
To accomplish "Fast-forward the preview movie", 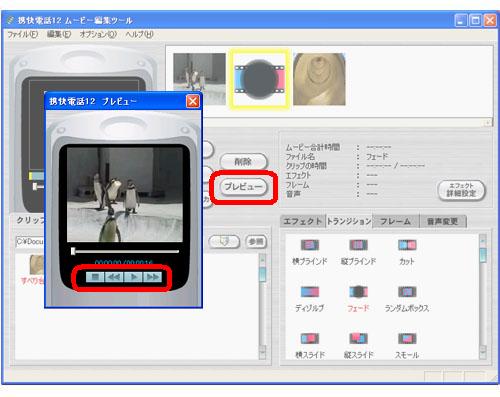I will 153,277.
